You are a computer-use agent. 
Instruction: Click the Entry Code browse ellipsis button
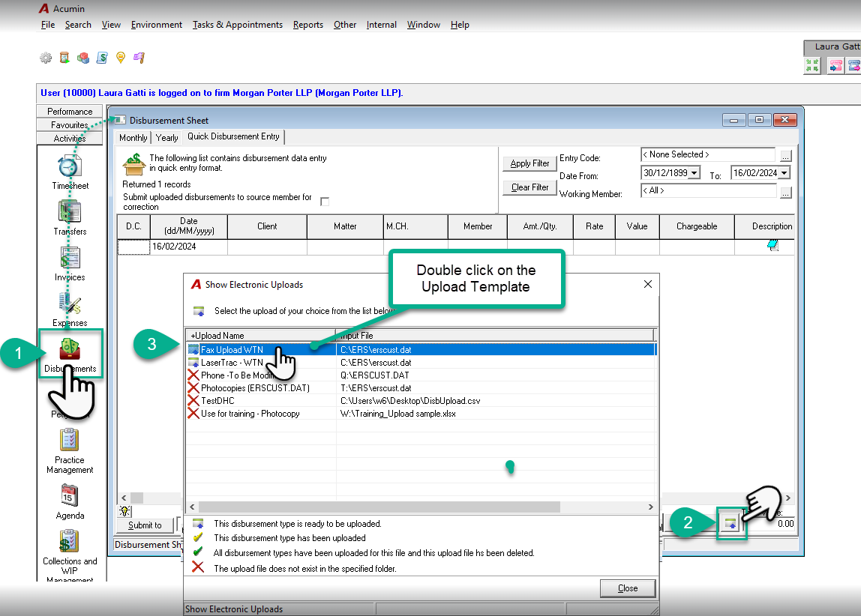(x=786, y=157)
